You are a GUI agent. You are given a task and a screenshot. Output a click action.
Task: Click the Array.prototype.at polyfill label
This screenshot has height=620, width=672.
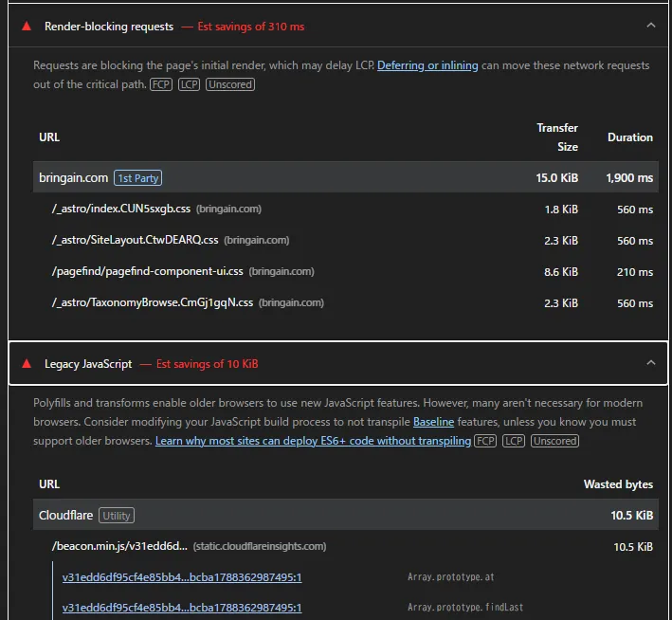450,577
